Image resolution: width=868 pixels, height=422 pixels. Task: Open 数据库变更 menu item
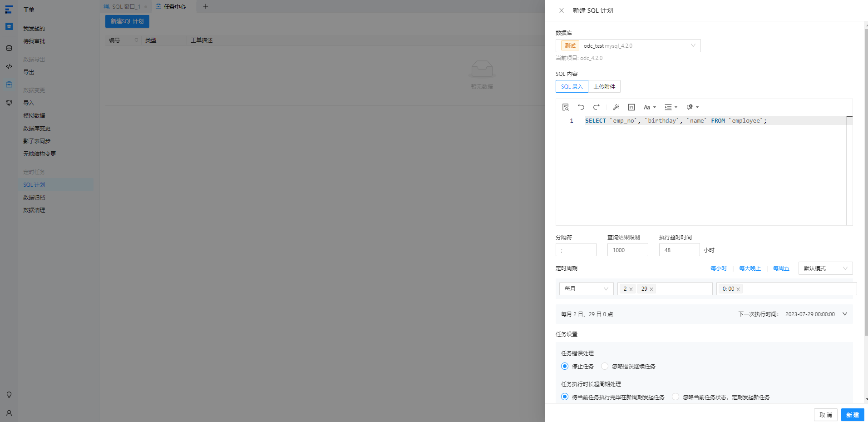[37, 128]
